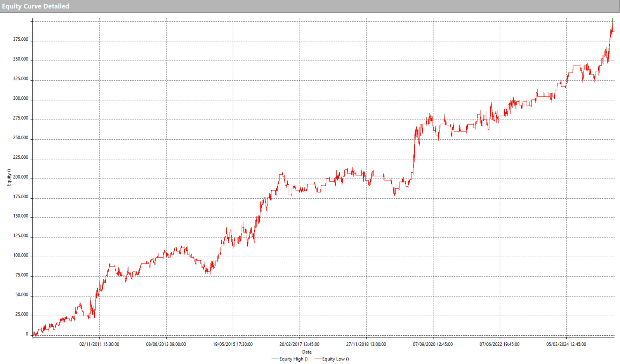Click the 05/03/2024 12:45:00 date label
The image size is (620, 364).
pos(566,344)
